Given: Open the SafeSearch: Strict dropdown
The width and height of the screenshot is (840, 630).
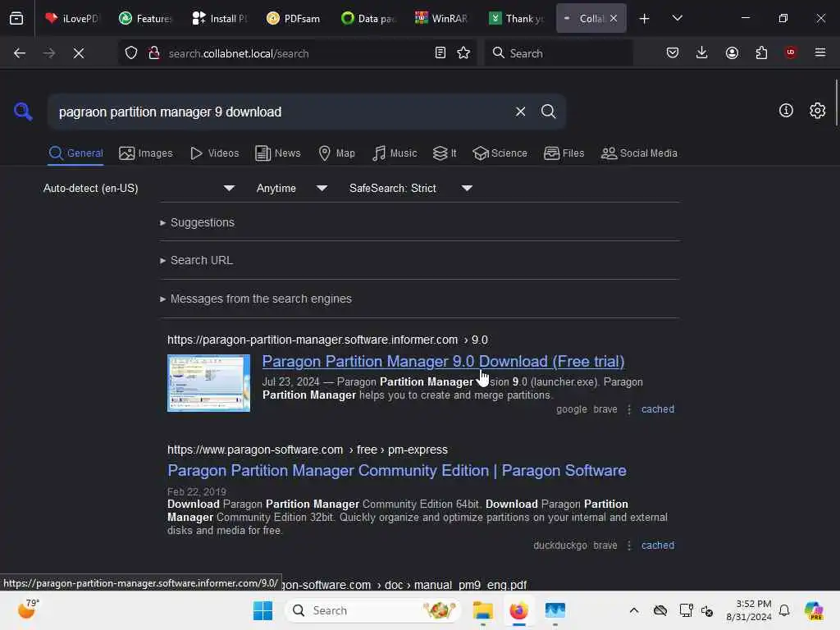Looking at the screenshot, I should [410, 188].
